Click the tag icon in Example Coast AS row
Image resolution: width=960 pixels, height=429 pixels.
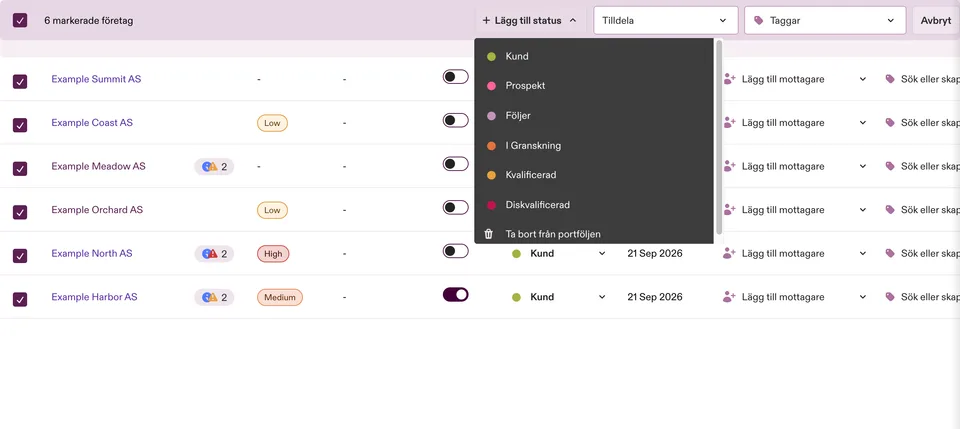tap(890, 122)
